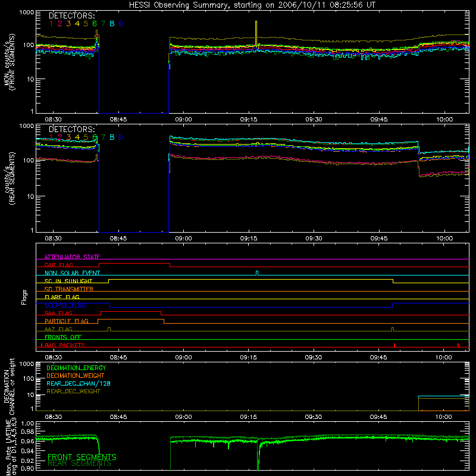Select detector 8 label in rear segments legend
Image resolution: width=476 pixels, height=476 pixels.
112,137
